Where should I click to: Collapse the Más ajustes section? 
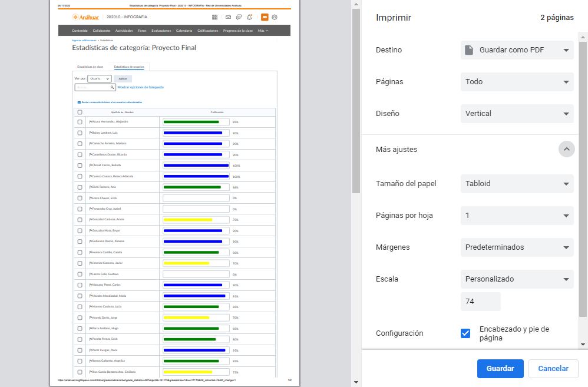coord(566,150)
